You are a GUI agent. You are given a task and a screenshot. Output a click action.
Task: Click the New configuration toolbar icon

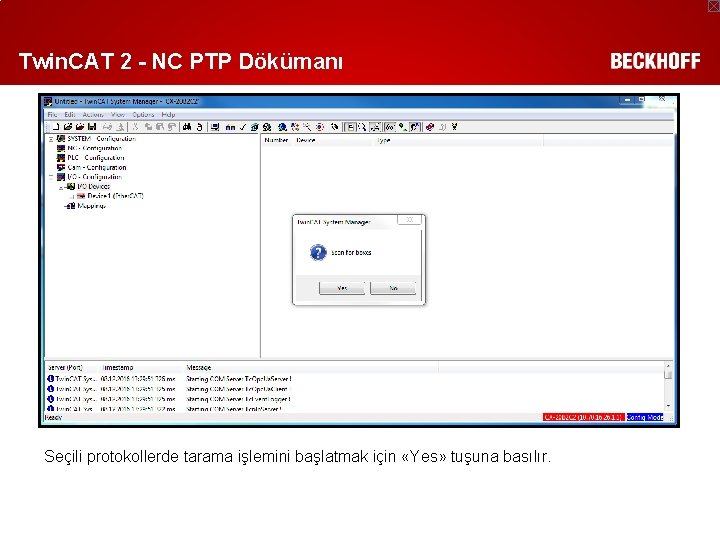[x=56, y=127]
